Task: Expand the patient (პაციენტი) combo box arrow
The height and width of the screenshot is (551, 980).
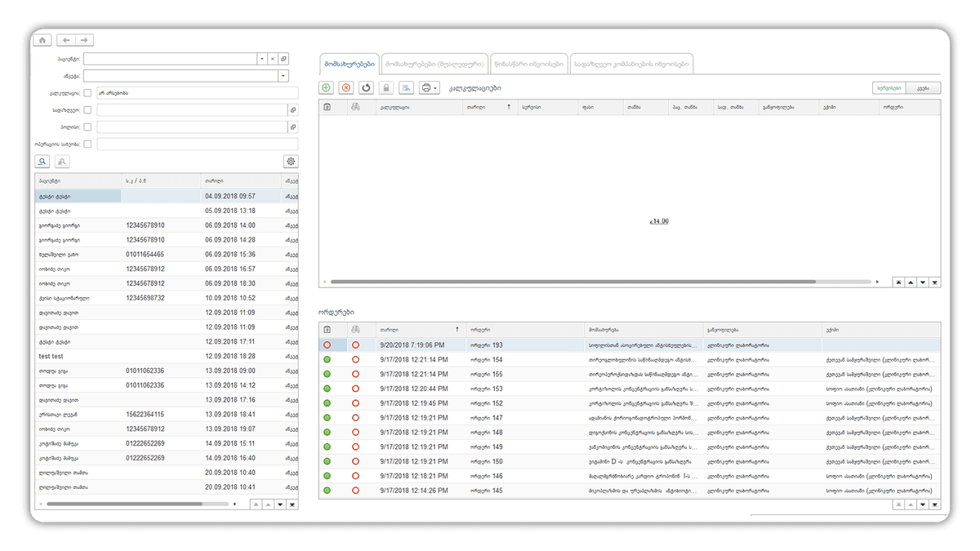Action: click(x=261, y=59)
